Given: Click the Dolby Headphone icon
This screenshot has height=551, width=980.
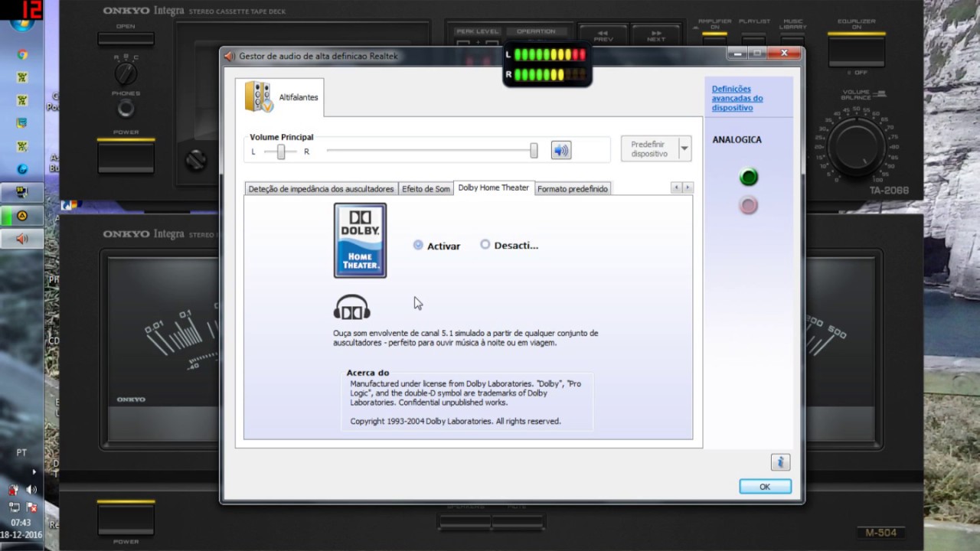Looking at the screenshot, I should click(x=352, y=308).
